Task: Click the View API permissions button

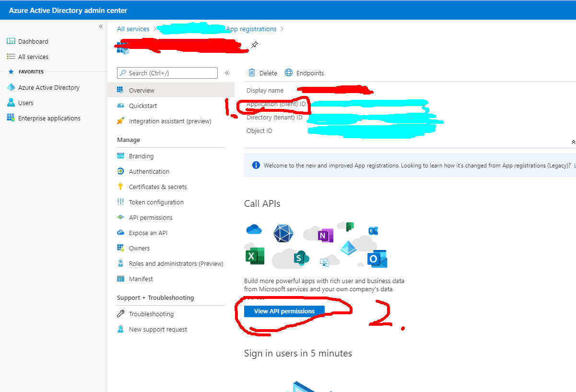Action: point(284,311)
